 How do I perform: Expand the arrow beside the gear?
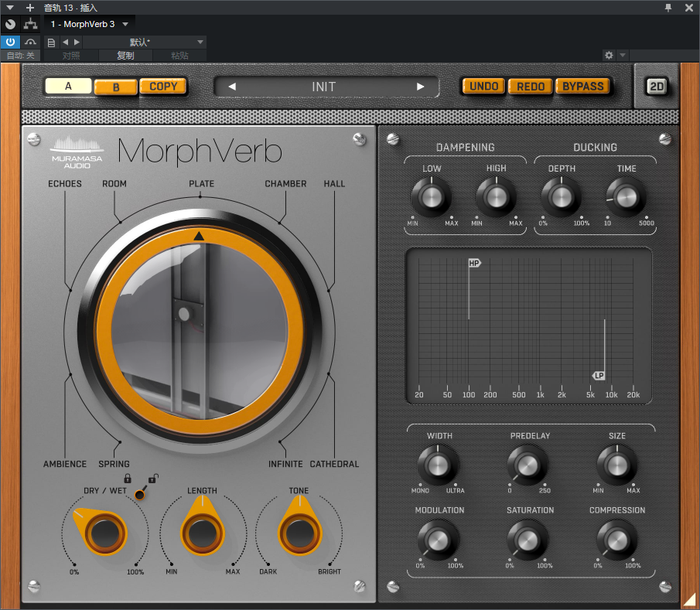point(623,55)
